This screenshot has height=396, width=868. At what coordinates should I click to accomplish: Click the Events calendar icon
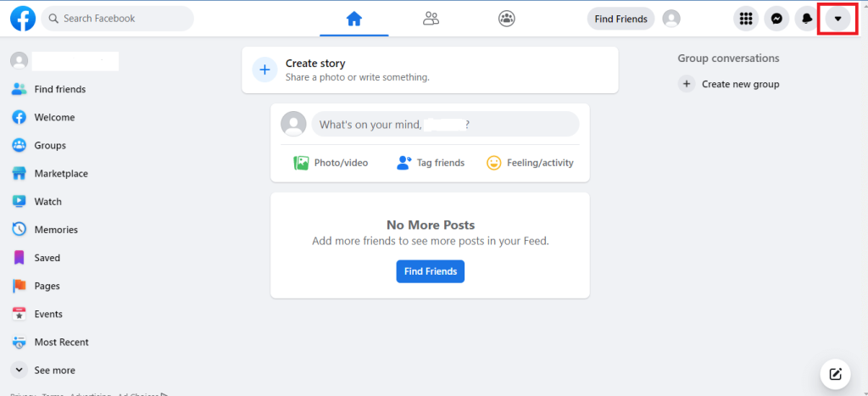pyautogui.click(x=19, y=314)
